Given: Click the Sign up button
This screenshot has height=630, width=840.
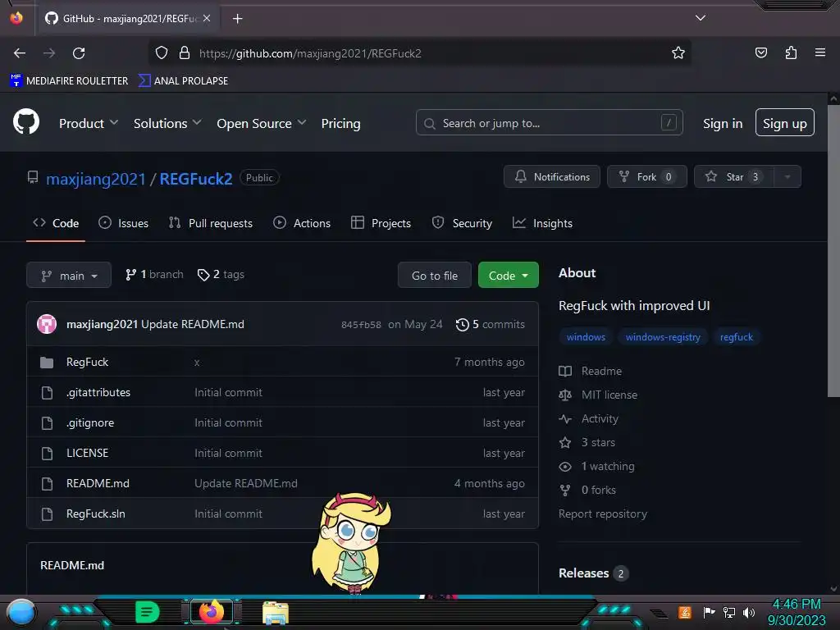Looking at the screenshot, I should 785,123.
